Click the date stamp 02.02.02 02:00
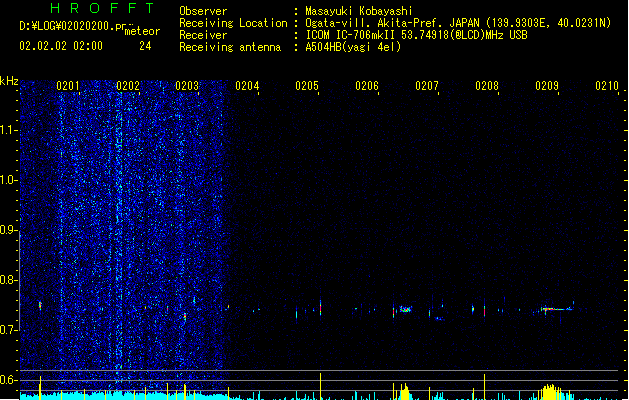Viewport: 629px width, 400px height. coord(61,46)
